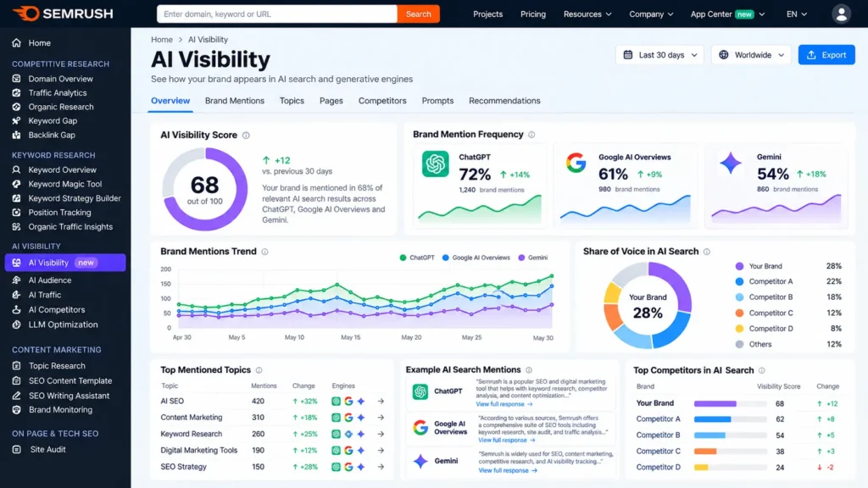Open Pricing in top navigation

pos(533,14)
